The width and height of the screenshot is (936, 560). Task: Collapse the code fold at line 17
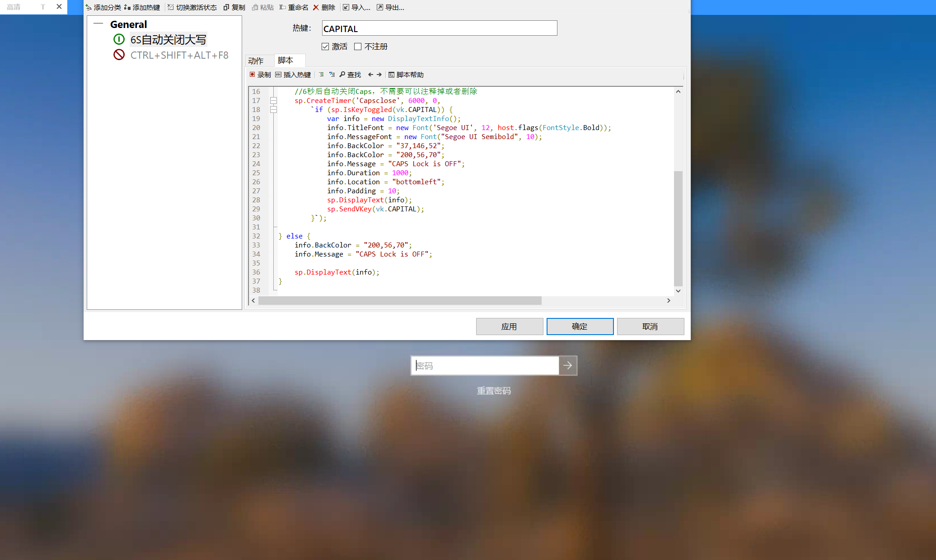[x=273, y=101]
